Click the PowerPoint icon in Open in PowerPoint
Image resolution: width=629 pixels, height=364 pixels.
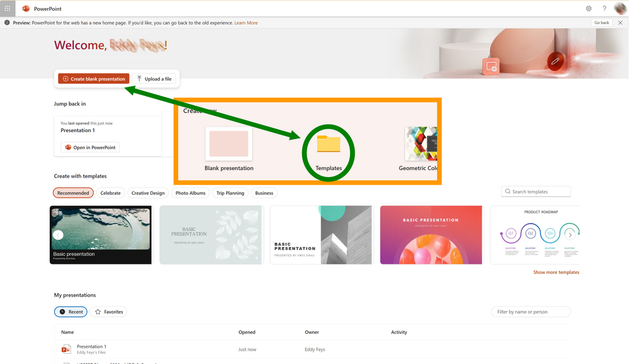coord(68,147)
